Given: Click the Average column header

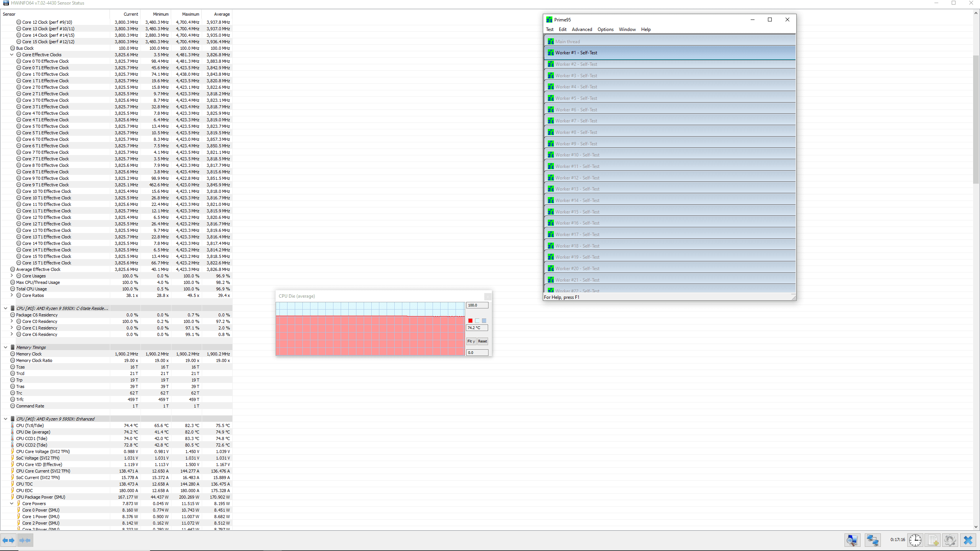Looking at the screenshot, I should (217, 14).
